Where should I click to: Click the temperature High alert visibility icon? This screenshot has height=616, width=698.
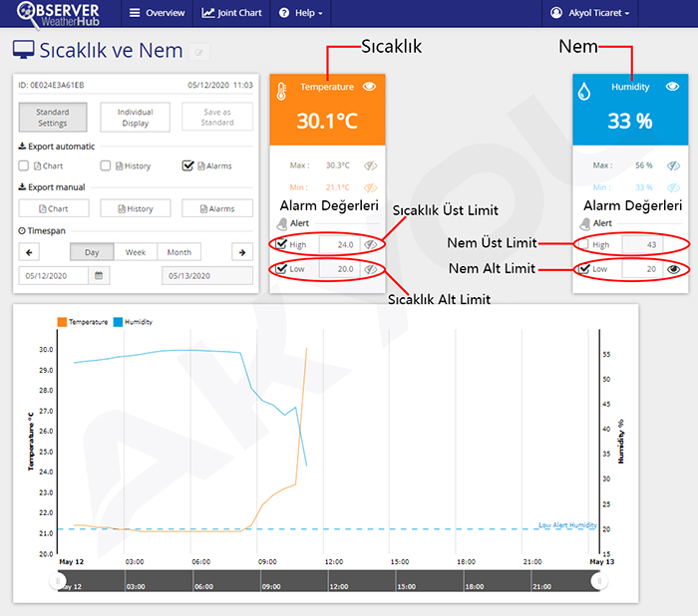point(370,243)
